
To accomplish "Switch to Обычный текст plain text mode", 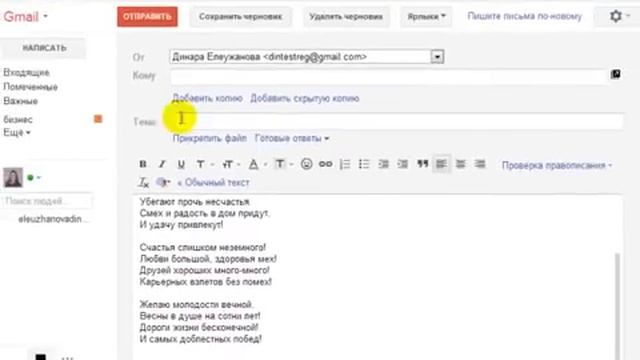I will 213,182.
